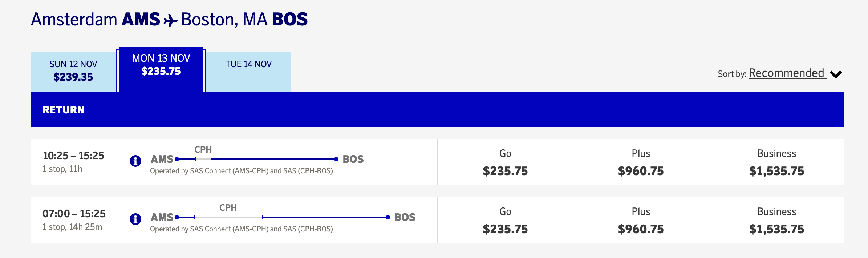Click the 10:25 – 15:25 flight time
The image size is (868, 258).
[73, 156]
